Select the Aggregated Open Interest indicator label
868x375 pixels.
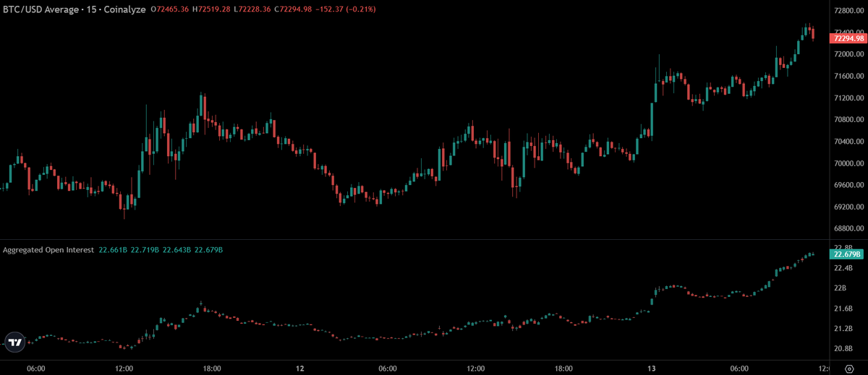click(48, 250)
